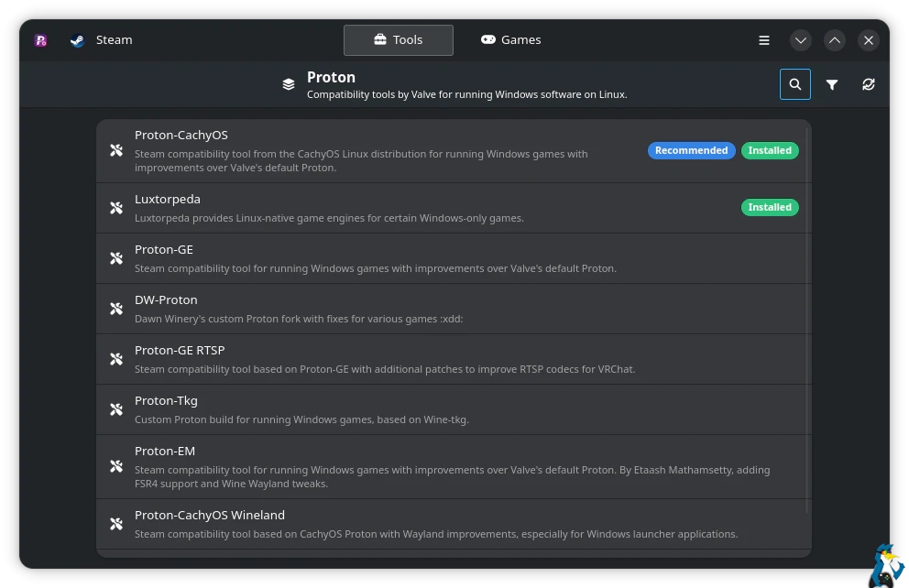The height and width of the screenshot is (588, 909).
Task: Click the Installed badge on Luxtorpeda
Action: pos(770,207)
